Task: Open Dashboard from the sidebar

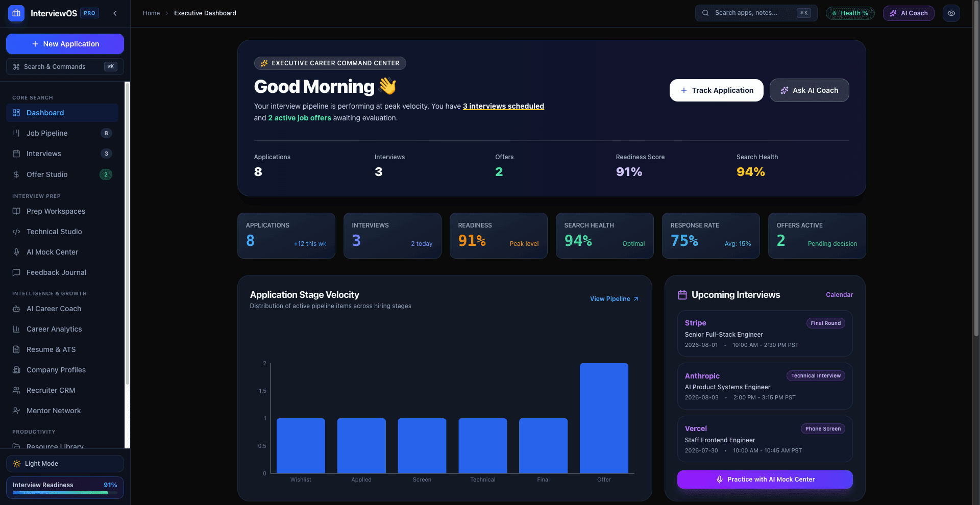Action: (62, 113)
